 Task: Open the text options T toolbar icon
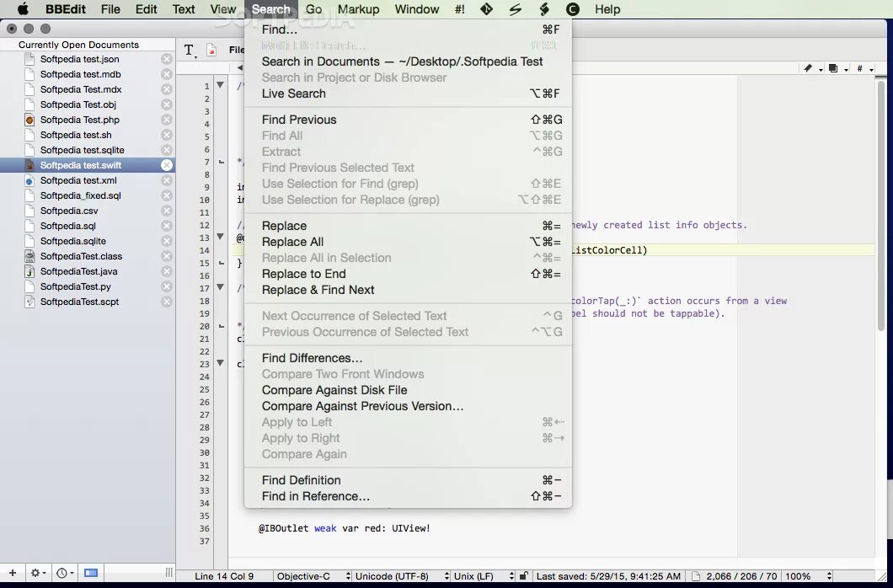click(x=190, y=50)
